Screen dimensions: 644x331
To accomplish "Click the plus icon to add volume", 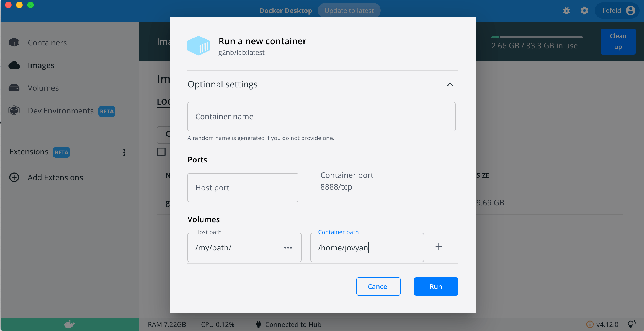I will pyautogui.click(x=439, y=247).
